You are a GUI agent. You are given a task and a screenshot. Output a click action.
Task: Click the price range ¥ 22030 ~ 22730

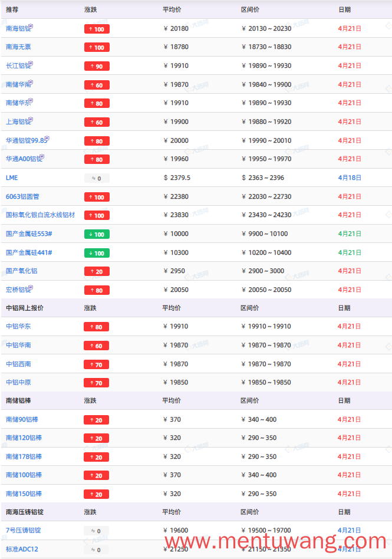(x=266, y=196)
